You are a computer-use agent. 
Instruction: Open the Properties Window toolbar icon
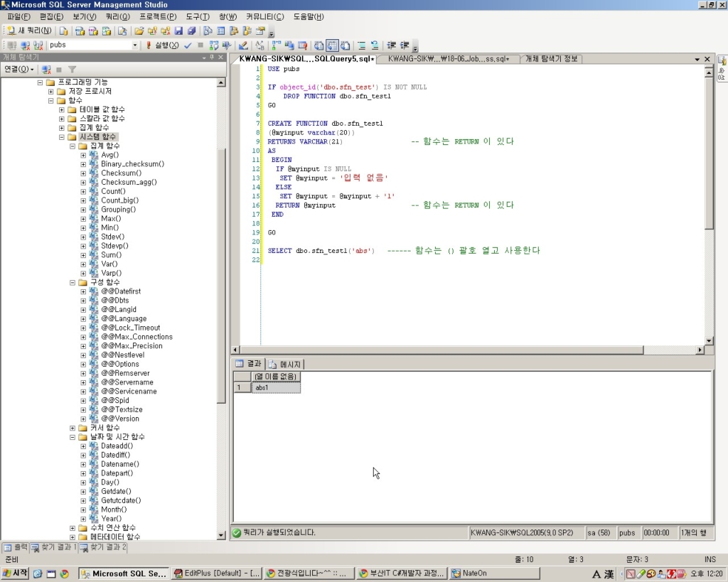[260, 31]
